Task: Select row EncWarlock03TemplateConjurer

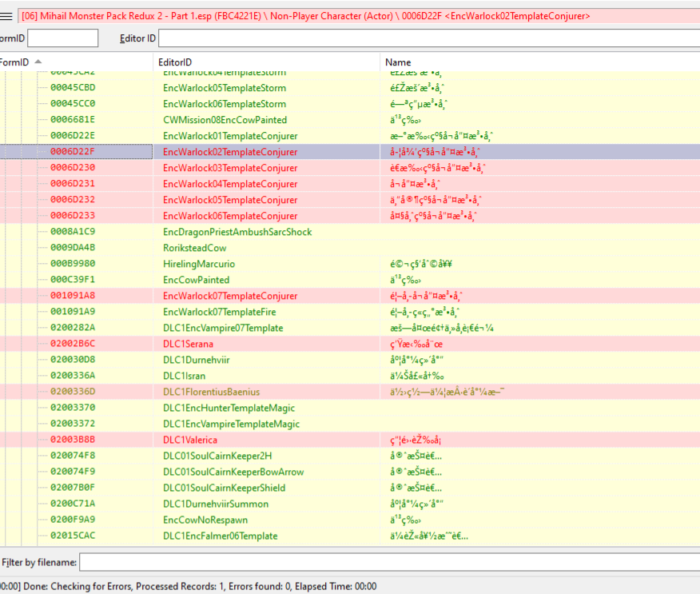Action: 350,168
